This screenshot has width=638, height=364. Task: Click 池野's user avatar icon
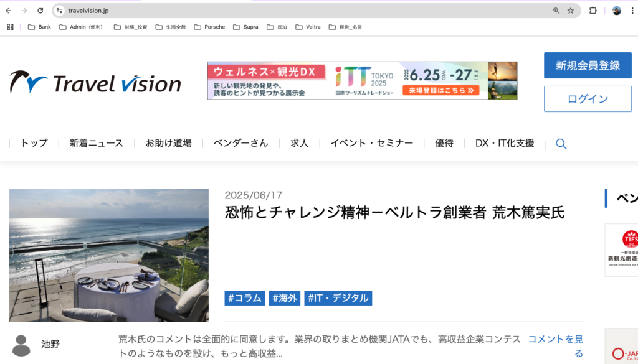(21, 345)
